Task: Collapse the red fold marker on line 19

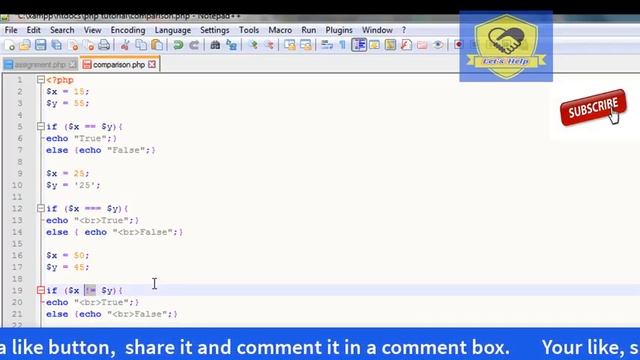Action: pyautogui.click(x=40, y=290)
